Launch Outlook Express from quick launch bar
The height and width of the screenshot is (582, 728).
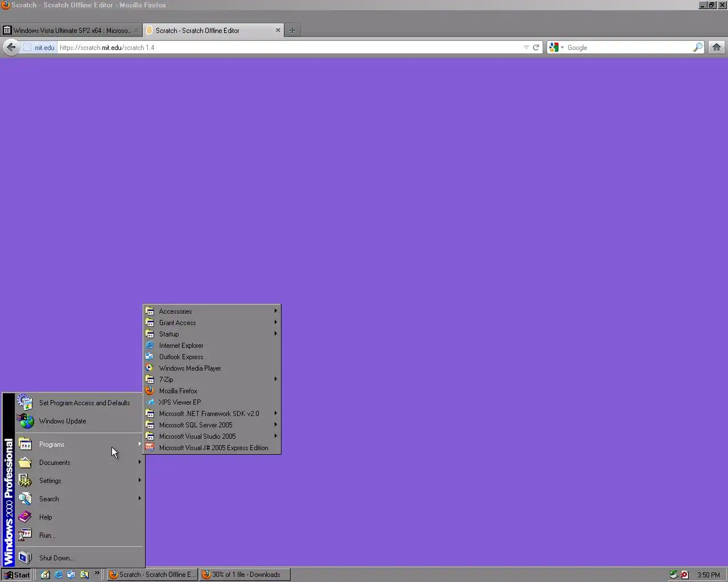[x=71, y=575]
